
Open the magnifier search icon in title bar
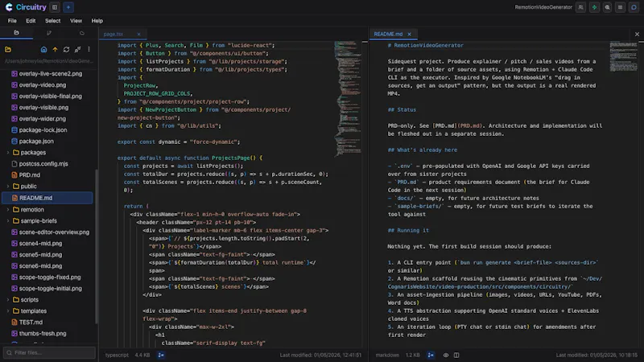(x=607, y=7)
